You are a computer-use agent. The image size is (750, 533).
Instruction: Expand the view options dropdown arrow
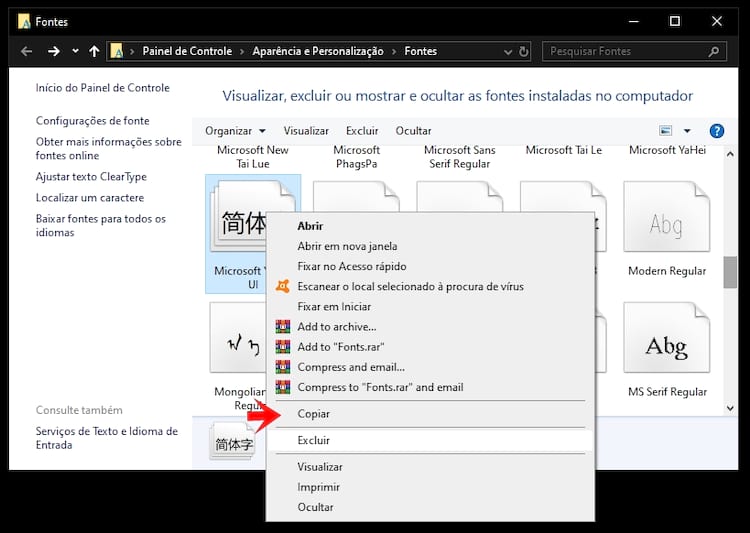pyautogui.click(x=687, y=131)
